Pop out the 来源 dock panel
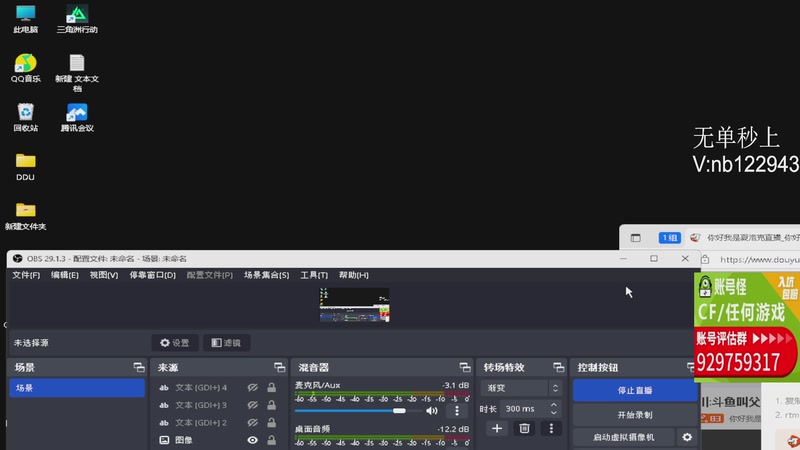Image resolution: width=800 pixels, height=450 pixels. (x=279, y=367)
